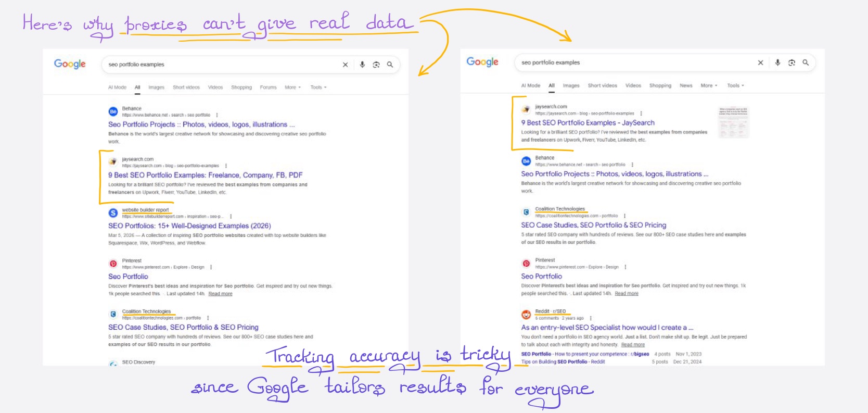Click the Pinterest favicon in the left window

click(113, 264)
